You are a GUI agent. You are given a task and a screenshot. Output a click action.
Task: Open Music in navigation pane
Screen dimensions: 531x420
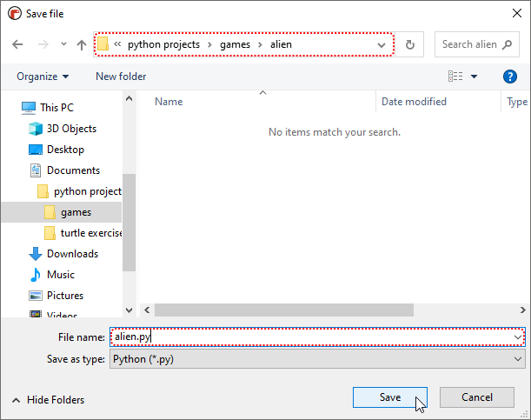click(61, 275)
